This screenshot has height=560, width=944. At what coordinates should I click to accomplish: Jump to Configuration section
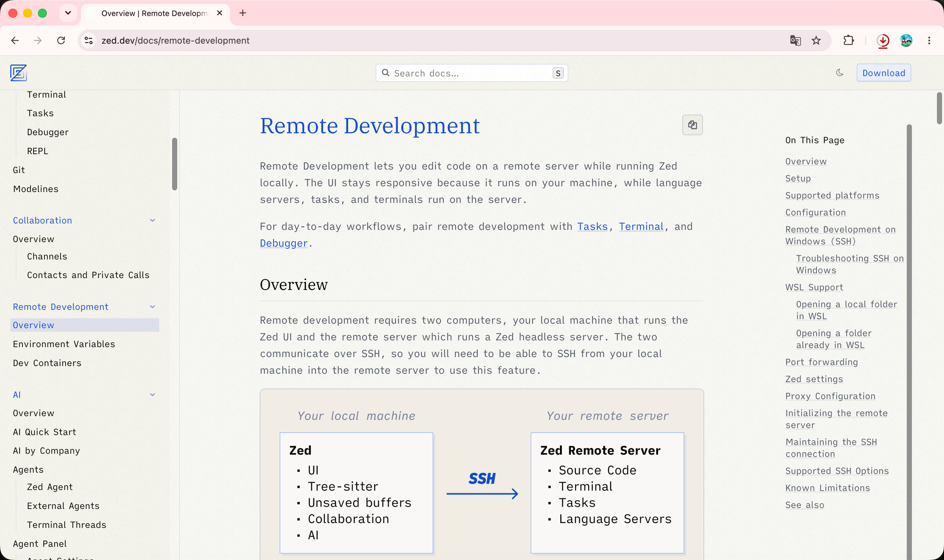click(x=816, y=213)
